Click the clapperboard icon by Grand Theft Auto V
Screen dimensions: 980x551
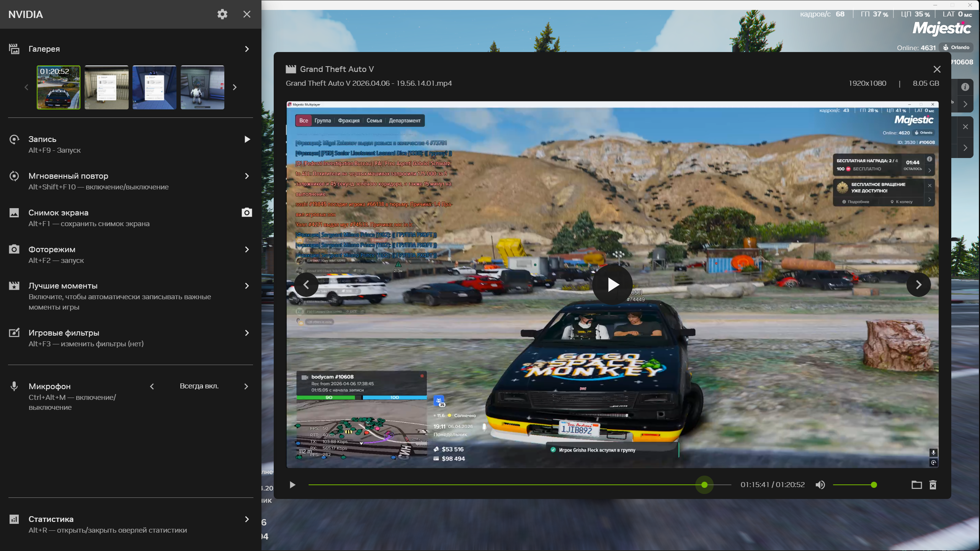291,69
